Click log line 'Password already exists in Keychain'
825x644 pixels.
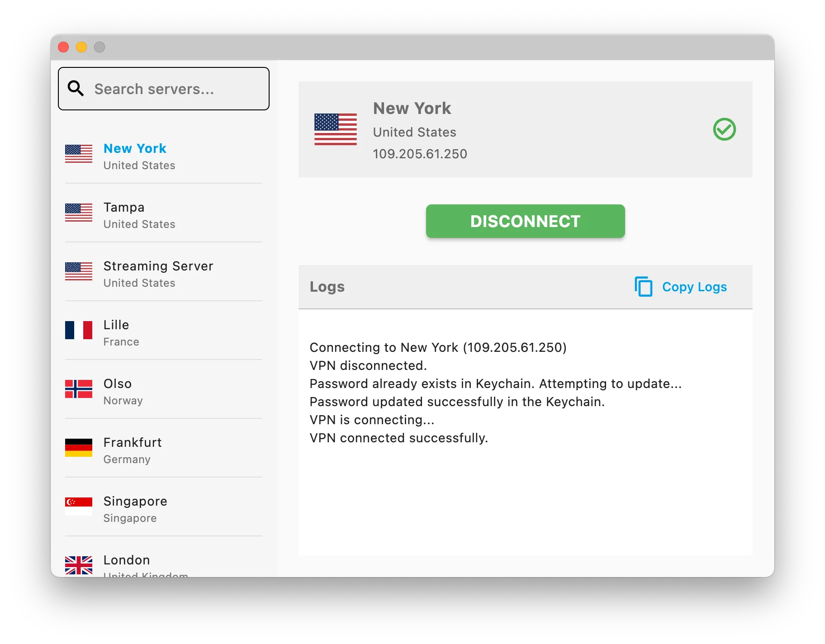[x=496, y=384]
